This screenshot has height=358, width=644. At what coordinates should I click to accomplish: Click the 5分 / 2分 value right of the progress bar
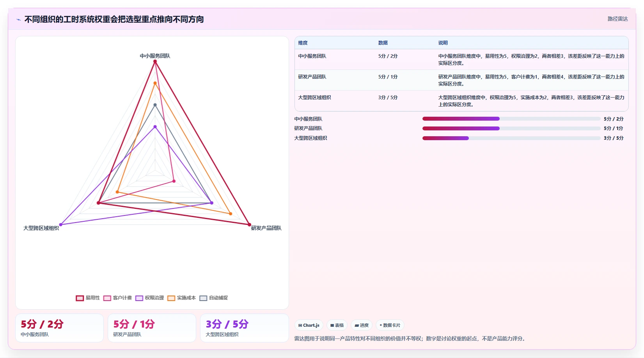[x=614, y=119]
